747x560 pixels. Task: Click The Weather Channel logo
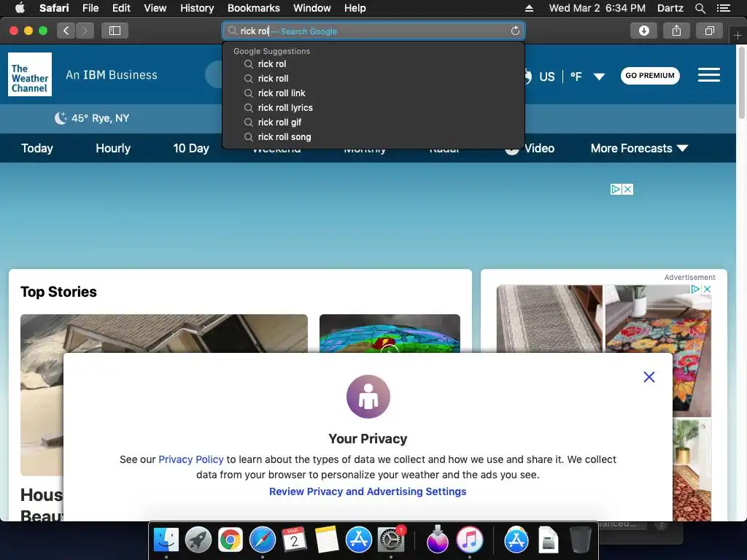(29, 74)
